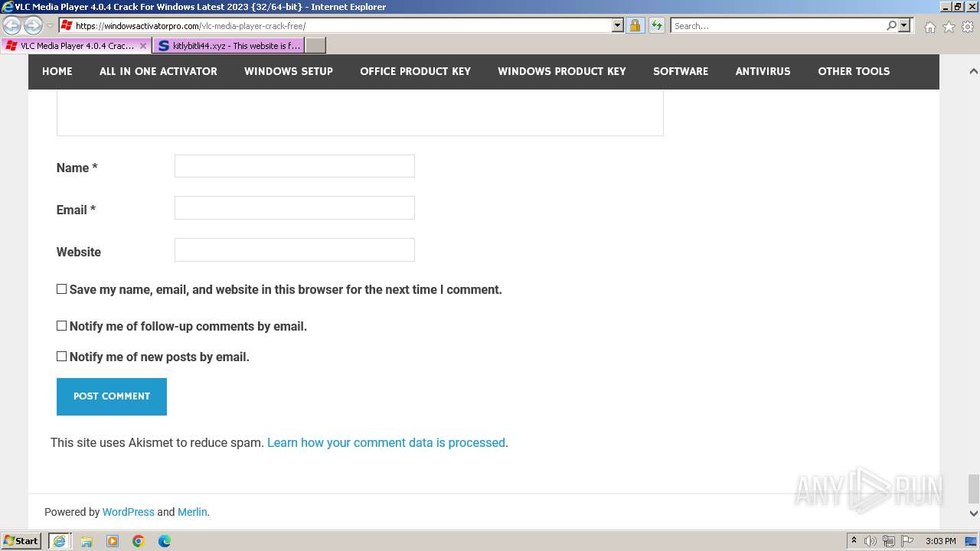Open a new blank tab
The image size is (980, 551).
[x=315, y=46]
